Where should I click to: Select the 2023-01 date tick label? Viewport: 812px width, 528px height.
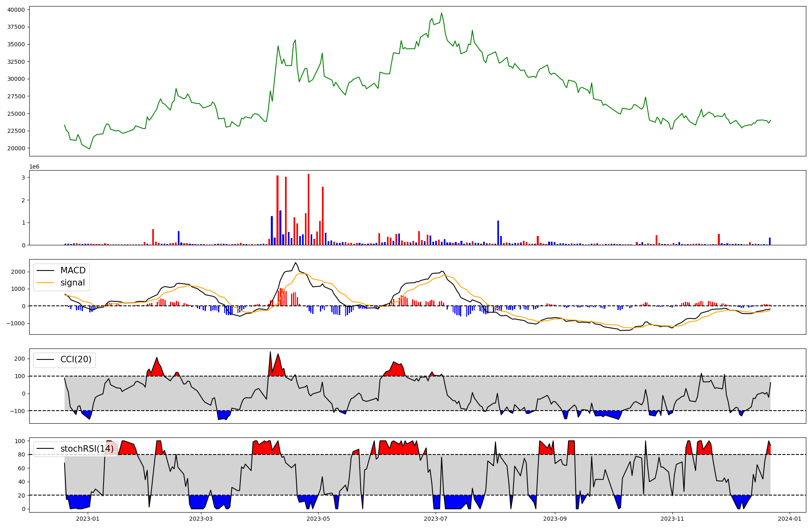coord(88,519)
